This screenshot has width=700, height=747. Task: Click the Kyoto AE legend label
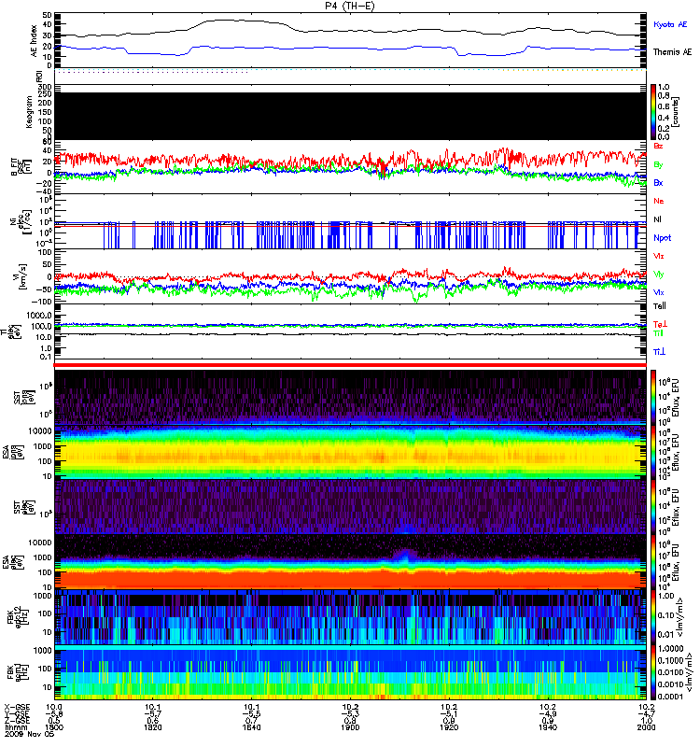(670, 24)
